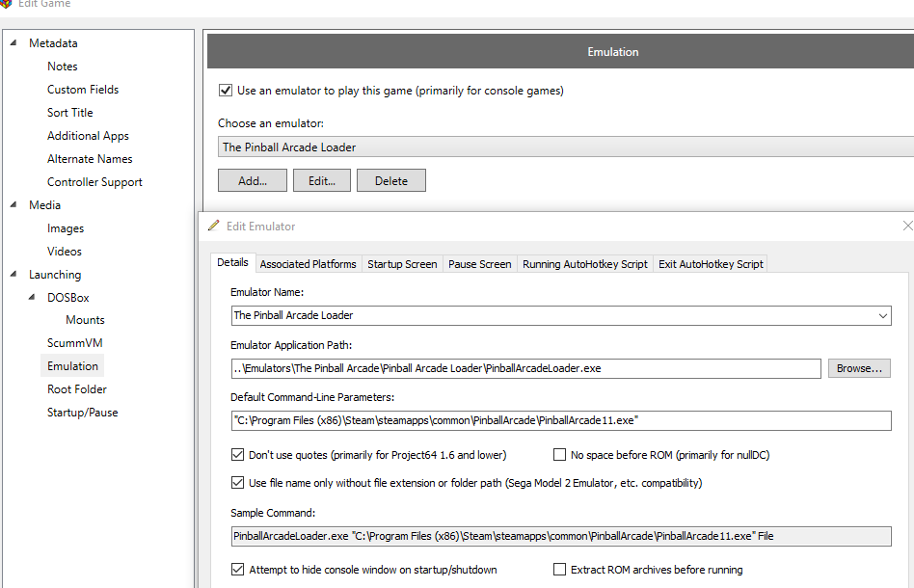Viewport: 914px width, 588px height.
Task: Click the Sample Command field
Action: pos(561,536)
